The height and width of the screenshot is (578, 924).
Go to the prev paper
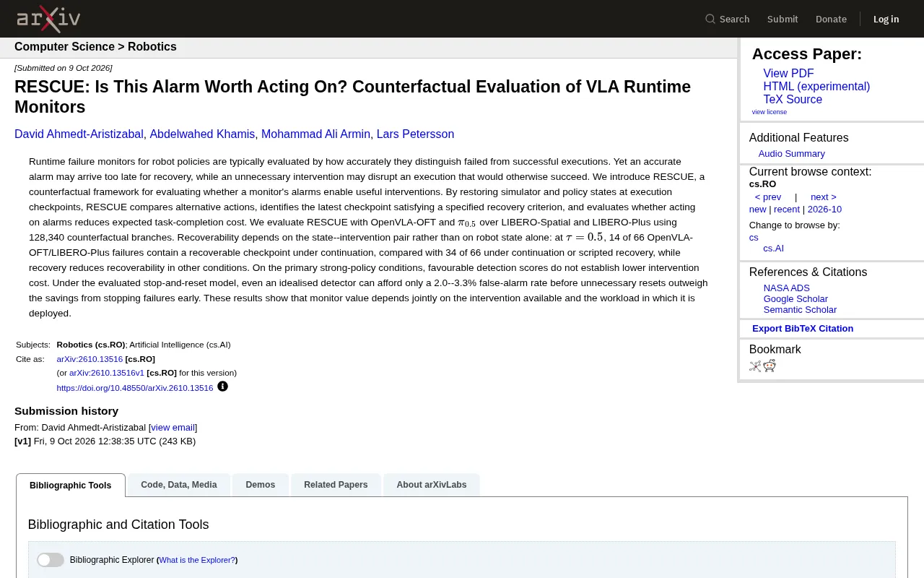768,197
